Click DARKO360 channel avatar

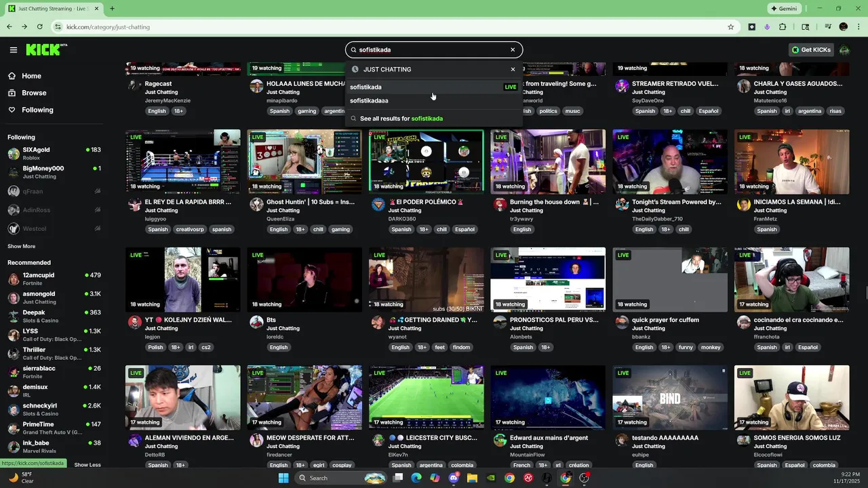378,205
